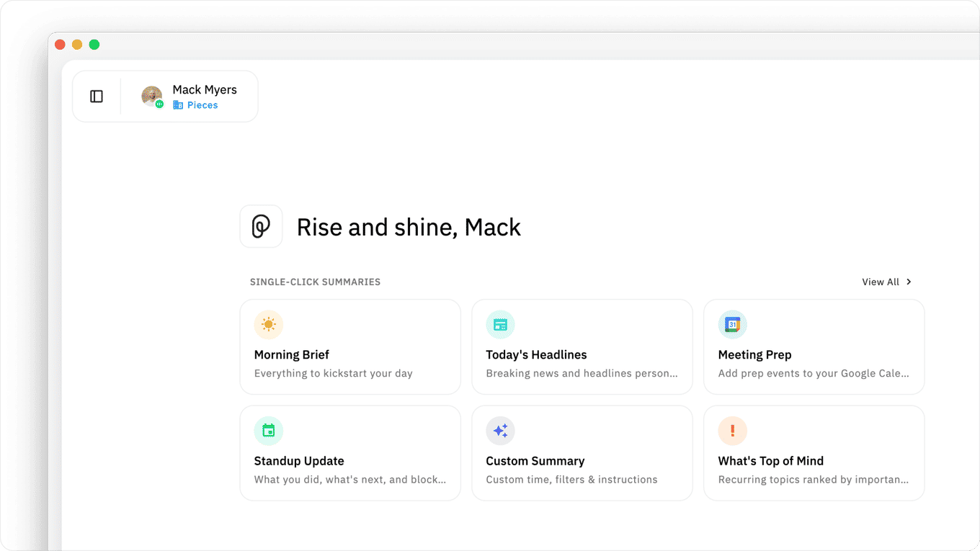The width and height of the screenshot is (980, 551).
Task: Open the Today's Headlines card
Action: (582, 347)
